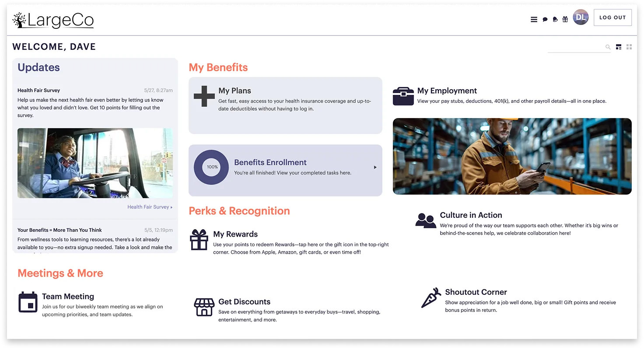This screenshot has height=349, width=644.
Task: Open Culture in Action heading
Action: 471,215
